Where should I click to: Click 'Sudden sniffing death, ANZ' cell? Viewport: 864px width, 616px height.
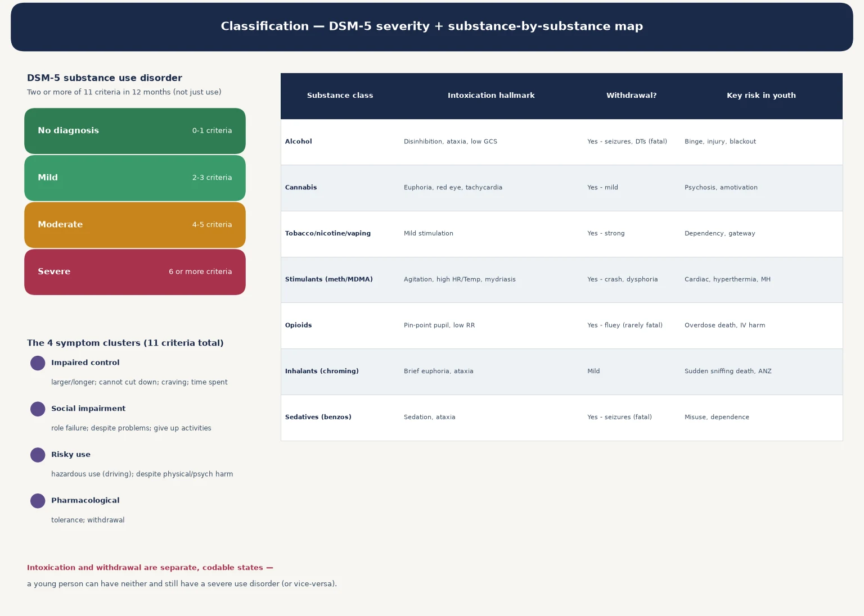[x=728, y=371]
